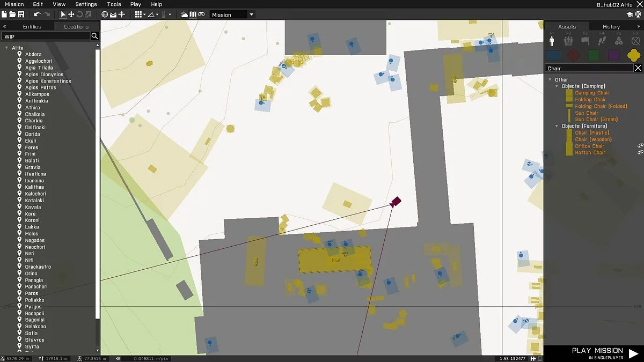This screenshot has height=362, width=644.
Task: Open the tutorials graduation cap icon
Action: click(630, 14)
